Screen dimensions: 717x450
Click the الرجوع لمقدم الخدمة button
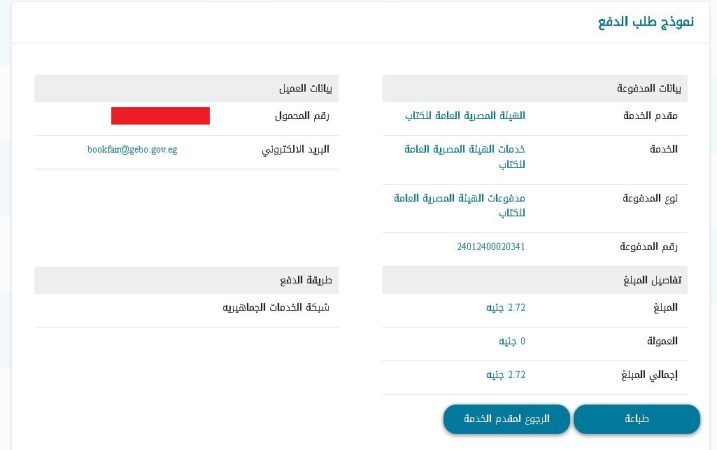506,419
